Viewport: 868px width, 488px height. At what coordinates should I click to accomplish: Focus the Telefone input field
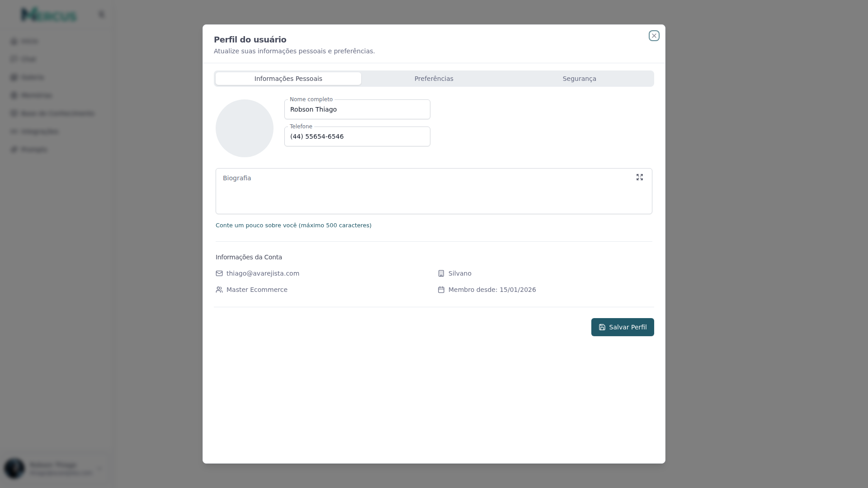pos(357,136)
